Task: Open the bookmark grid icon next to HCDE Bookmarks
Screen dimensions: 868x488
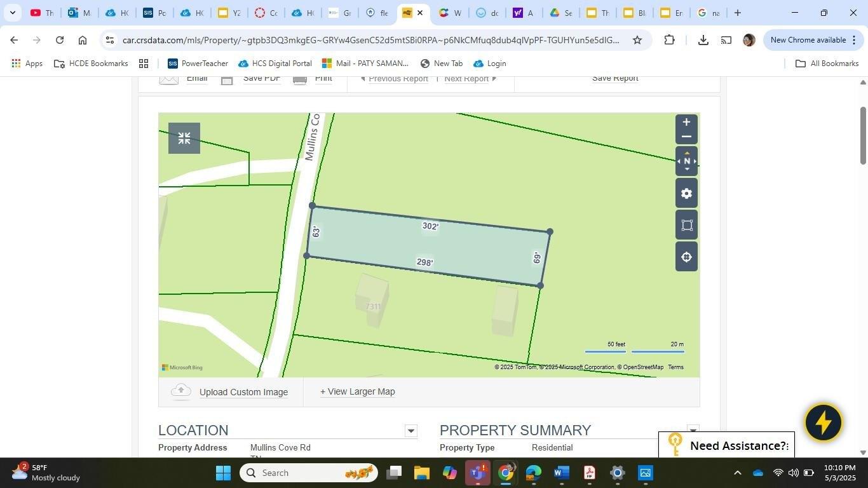Action: (x=144, y=64)
